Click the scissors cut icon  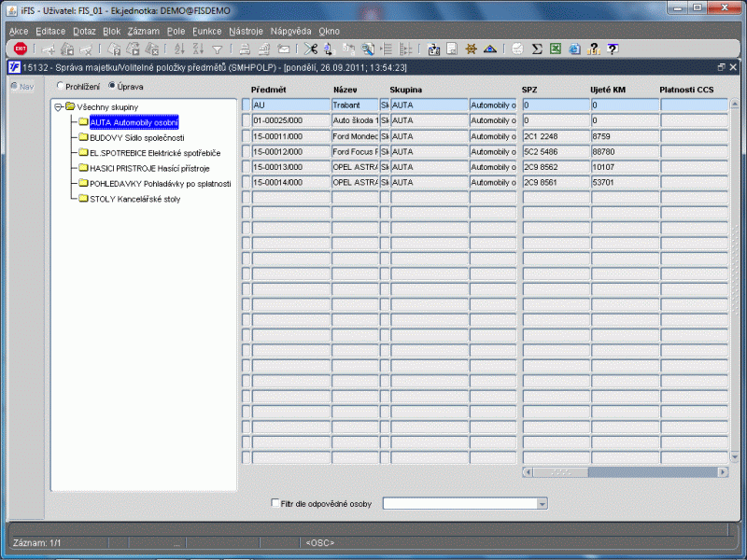click(311, 49)
